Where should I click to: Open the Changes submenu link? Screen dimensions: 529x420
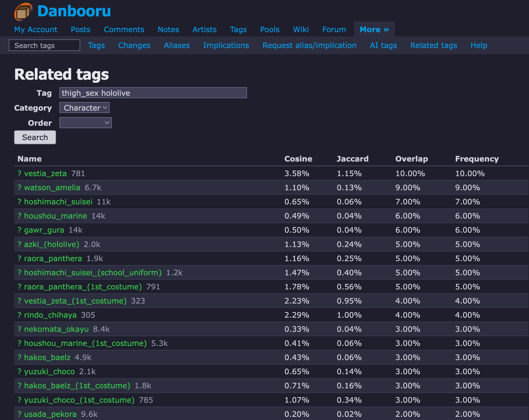coord(134,45)
